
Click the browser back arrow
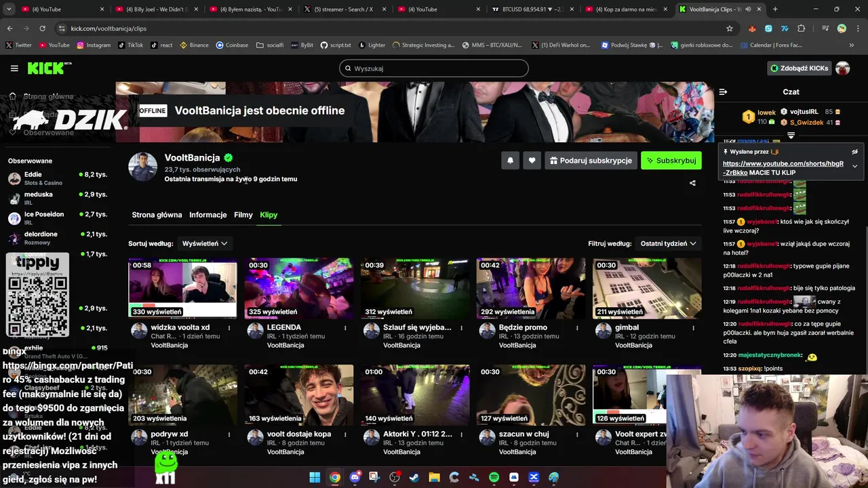pyautogui.click(x=9, y=28)
